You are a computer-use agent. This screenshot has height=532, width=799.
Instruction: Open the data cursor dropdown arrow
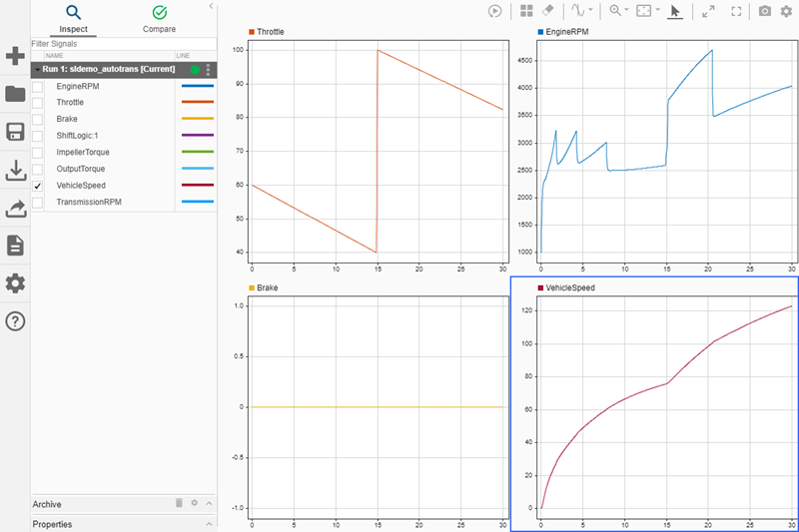tap(590, 10)
